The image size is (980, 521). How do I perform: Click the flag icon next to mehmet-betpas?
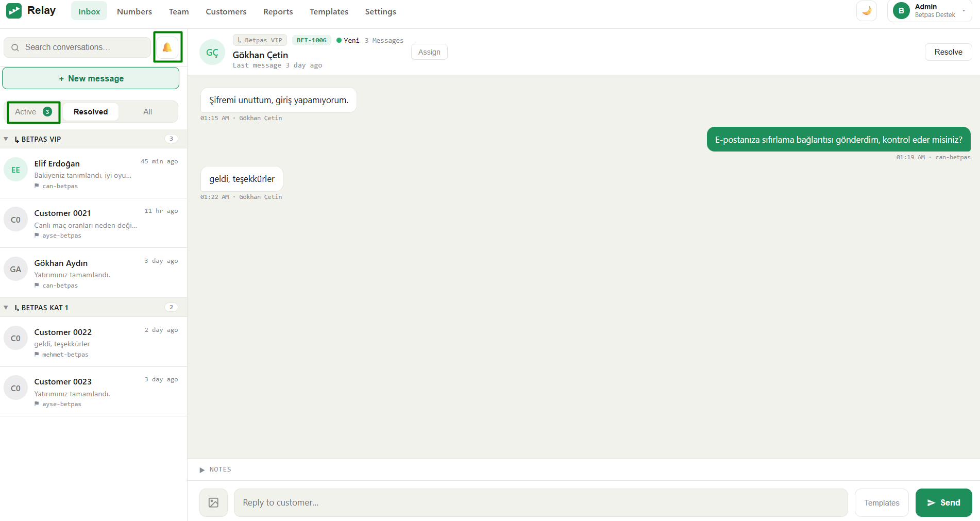point(37,355)
